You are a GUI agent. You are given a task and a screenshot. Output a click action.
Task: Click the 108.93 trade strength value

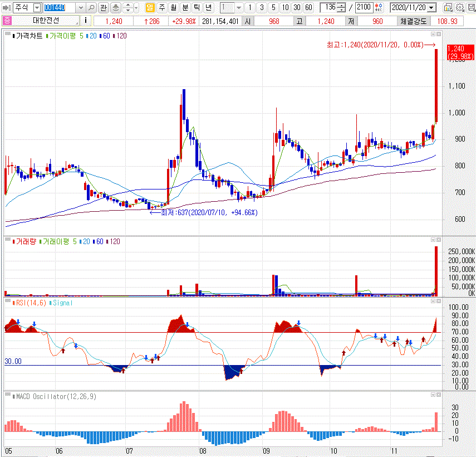point(447,21)
